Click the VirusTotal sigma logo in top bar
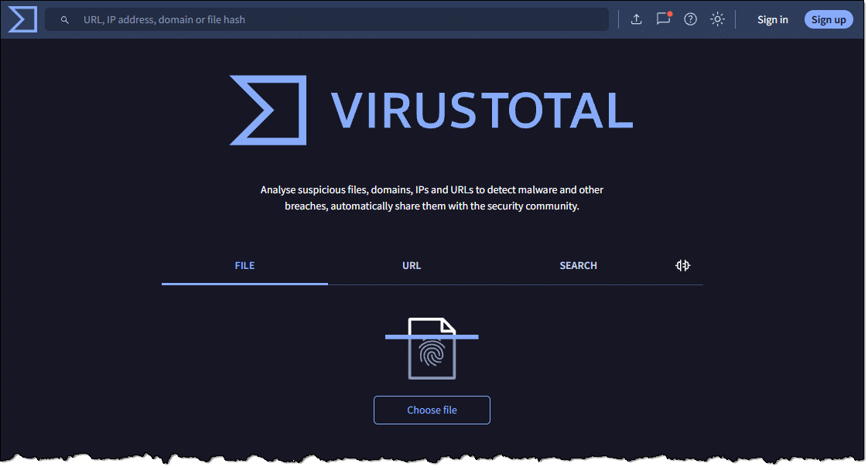 click(22, 19)
